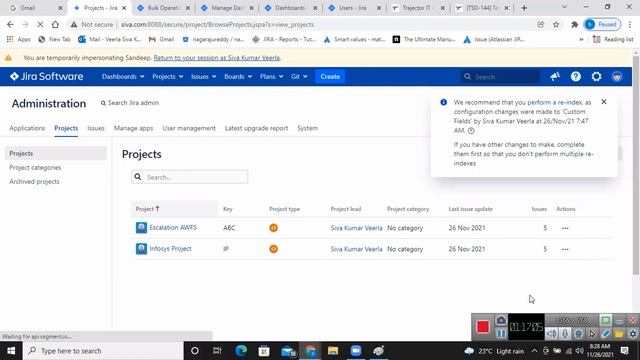
Task: Stop the page loading in browser
Action: click(x=40, y=24)
